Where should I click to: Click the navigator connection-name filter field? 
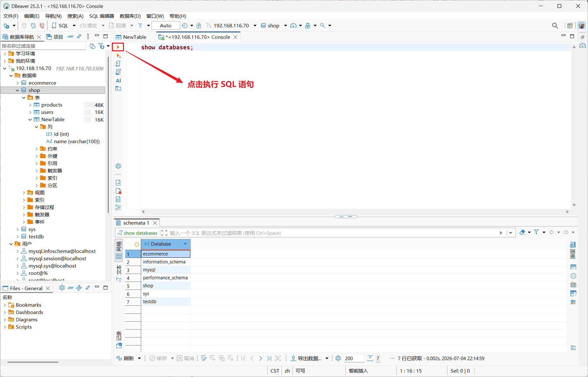click(43, 46)
